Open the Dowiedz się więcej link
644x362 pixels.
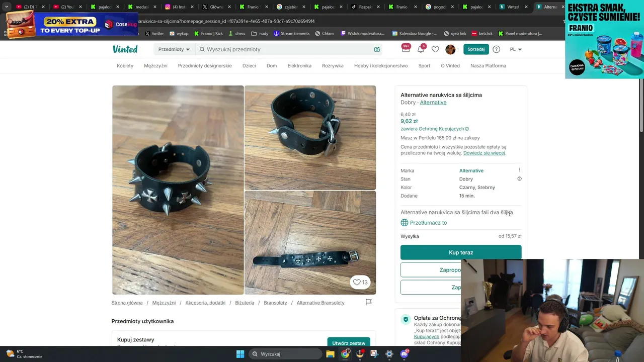tap(484, 153)
